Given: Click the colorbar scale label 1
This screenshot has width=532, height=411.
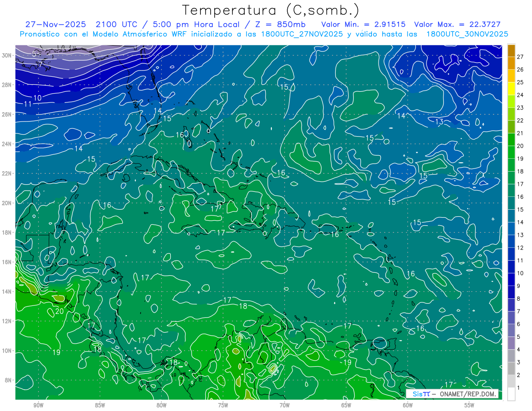Looking at the screenshot, I should [519, 388].
